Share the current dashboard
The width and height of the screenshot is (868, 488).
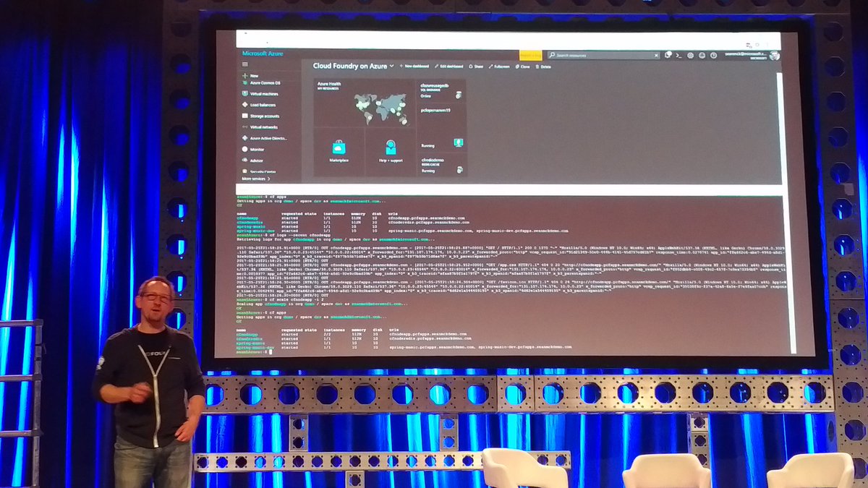476,66
